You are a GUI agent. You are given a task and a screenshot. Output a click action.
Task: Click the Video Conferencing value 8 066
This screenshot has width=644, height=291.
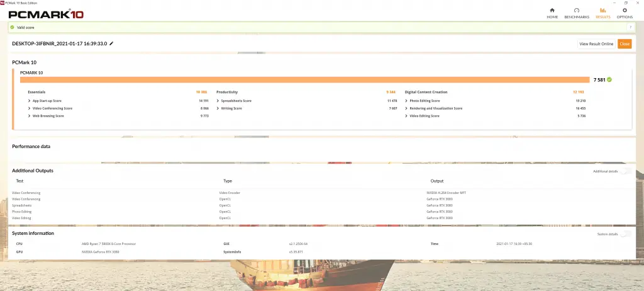[204, 108]
